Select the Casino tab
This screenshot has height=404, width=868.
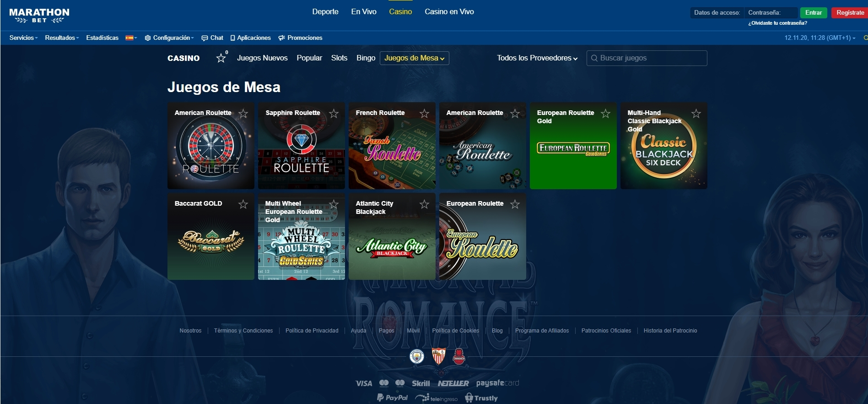[x=400, y=12]
